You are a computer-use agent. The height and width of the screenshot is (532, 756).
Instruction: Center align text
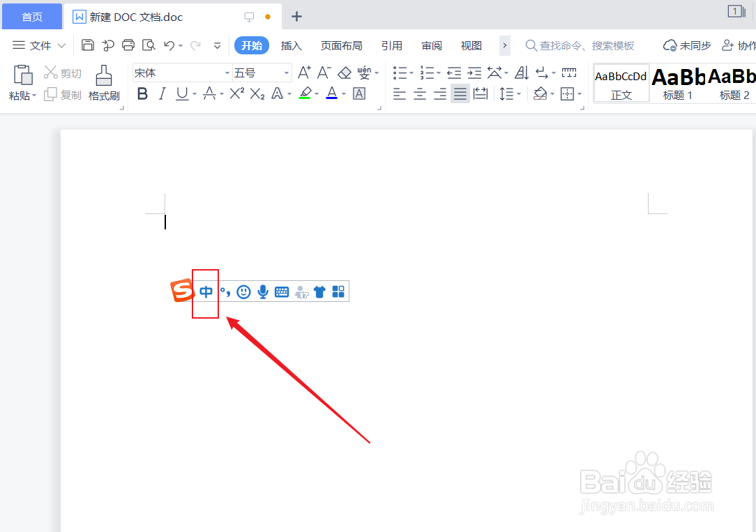point(420,93)
